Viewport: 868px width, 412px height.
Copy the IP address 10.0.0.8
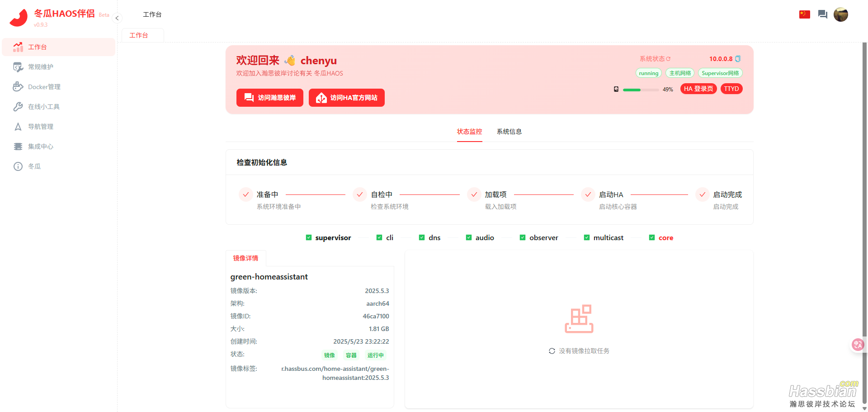(x=738, y=59)
